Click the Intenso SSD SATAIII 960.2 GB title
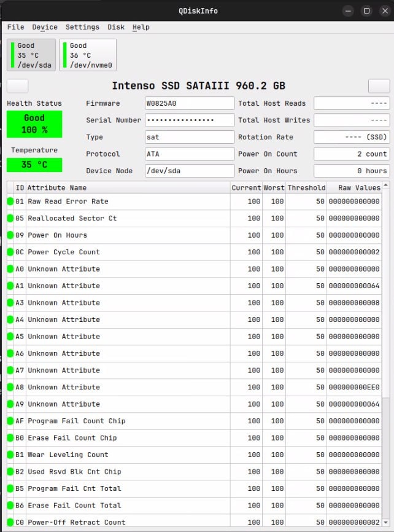 (x=199, y=86)
